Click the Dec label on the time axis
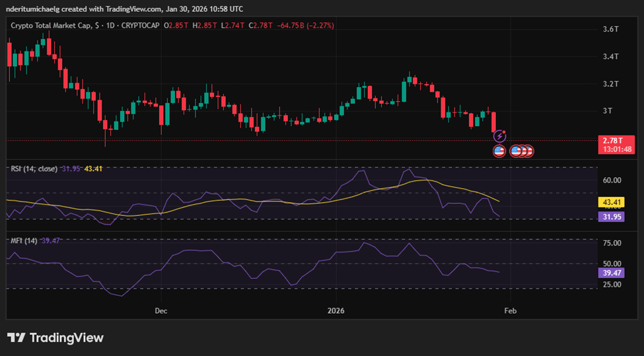This screenshot has width=644, height=356. 161,311
